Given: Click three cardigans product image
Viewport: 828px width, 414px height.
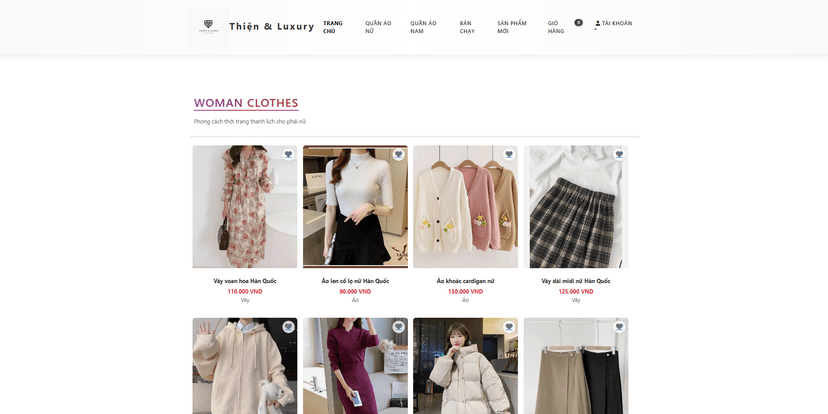Looking at the screenshot, I should tap(465, 207).
